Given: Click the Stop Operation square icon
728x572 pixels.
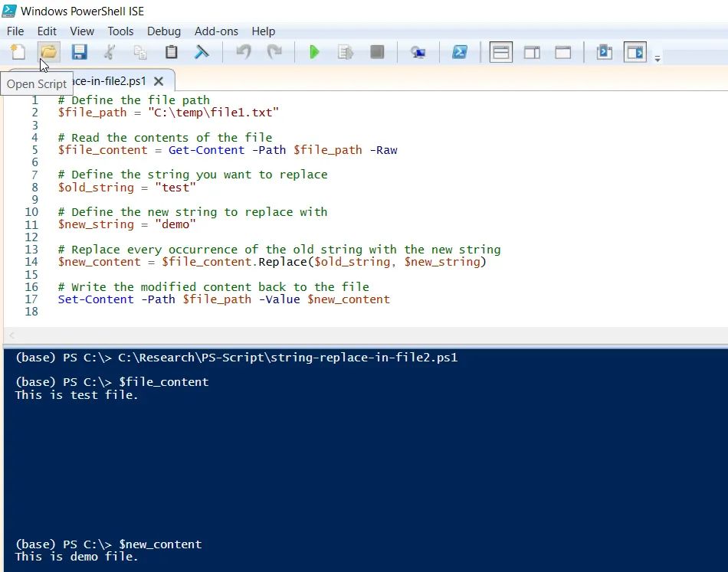Looking at the screenshot, I should (x=377, y=51).
